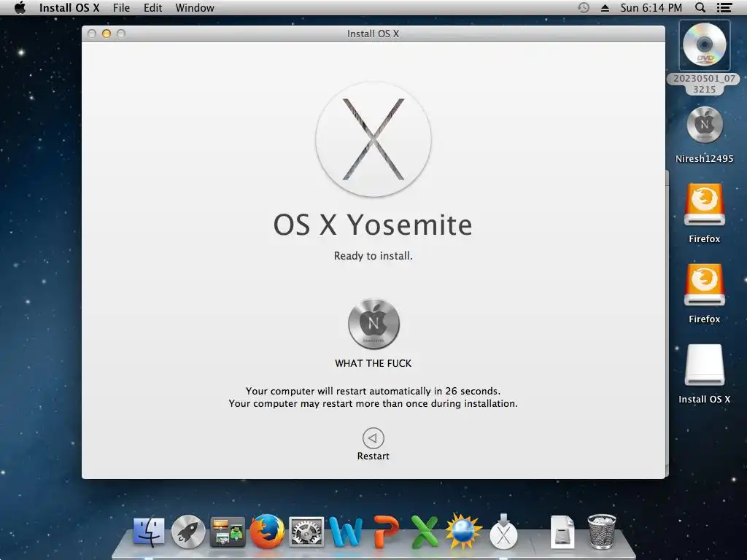
Task: Open Spotlight search magnifier icon
Action: pos(700,7)
